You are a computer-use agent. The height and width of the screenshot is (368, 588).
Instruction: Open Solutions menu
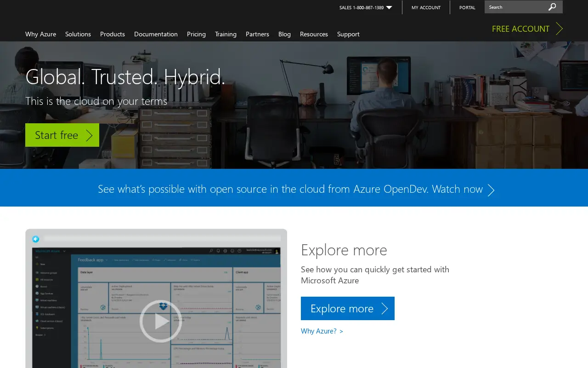click(x=78, y=34)
